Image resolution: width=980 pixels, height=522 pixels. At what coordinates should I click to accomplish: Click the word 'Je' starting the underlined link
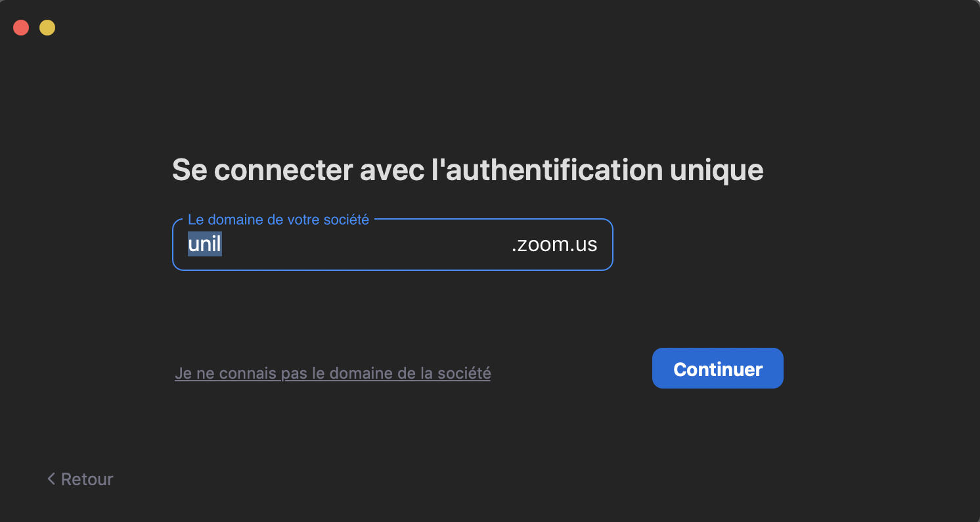[183, 373]
